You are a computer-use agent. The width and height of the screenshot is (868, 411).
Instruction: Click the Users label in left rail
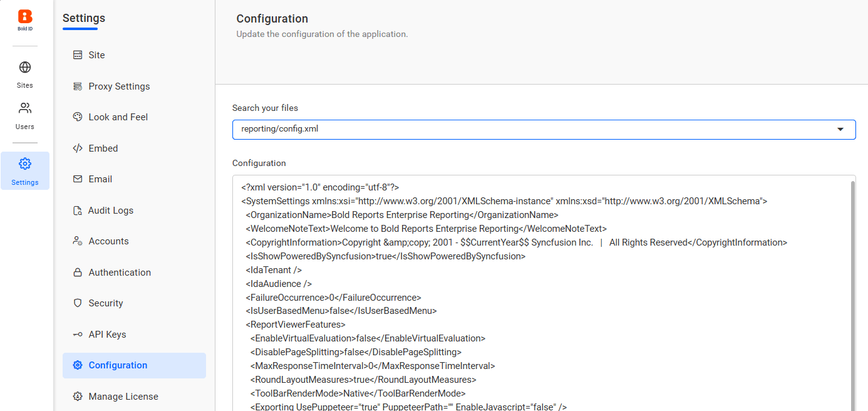point(25,127)
